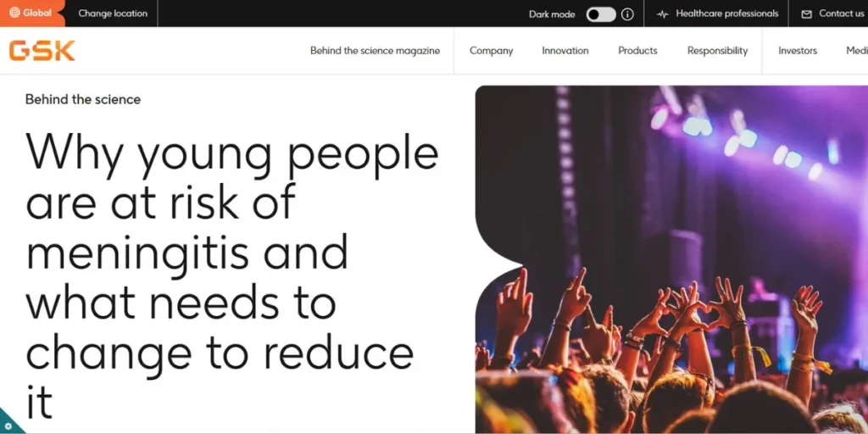Visit Behind the science magazine link

375,50
